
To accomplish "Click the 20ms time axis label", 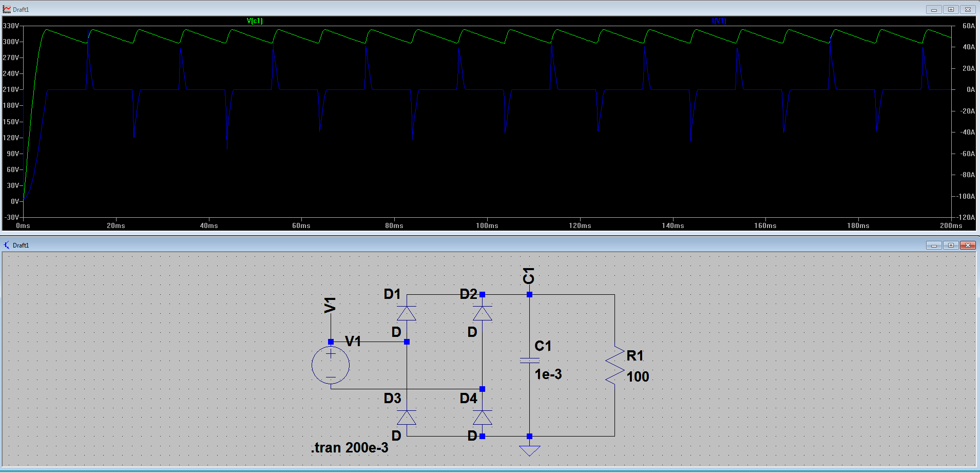I will [116, 226].
